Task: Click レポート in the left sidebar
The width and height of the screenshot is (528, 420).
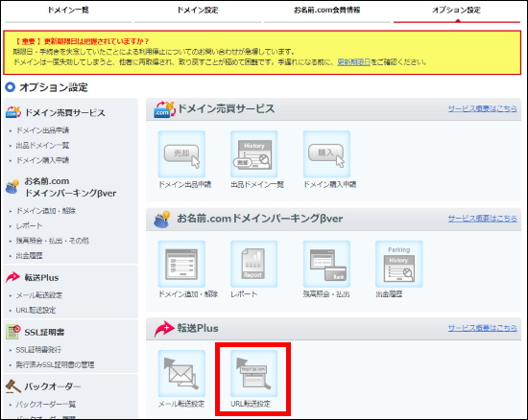Action: [x=30, y=225]
